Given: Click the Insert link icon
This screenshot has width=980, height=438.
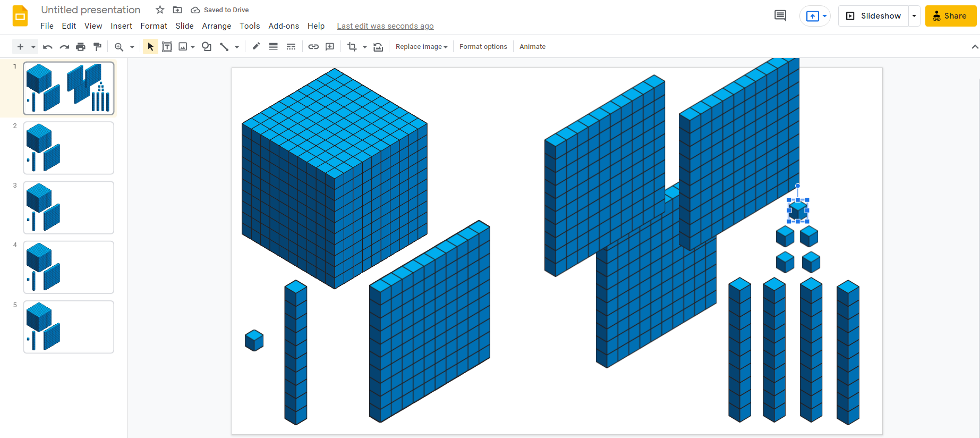Looking at the screenshot, I should click(x=313, y=47).
